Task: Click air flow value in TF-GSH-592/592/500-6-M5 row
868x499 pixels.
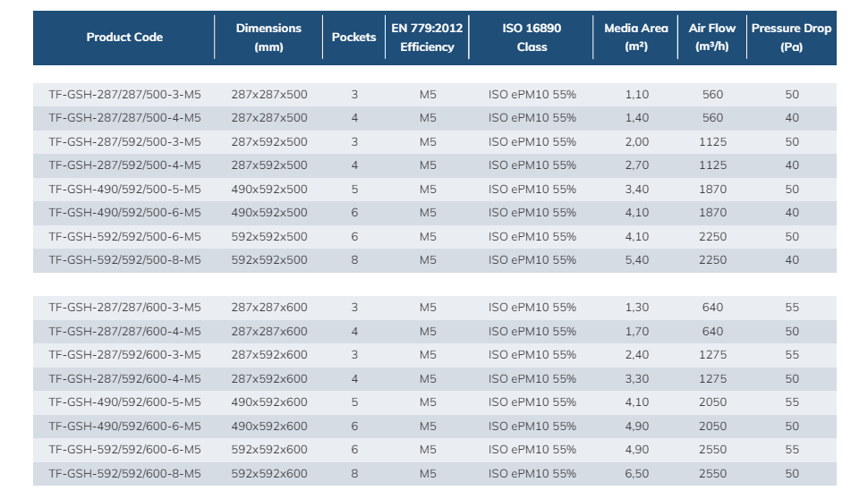Action: [712, 237]
